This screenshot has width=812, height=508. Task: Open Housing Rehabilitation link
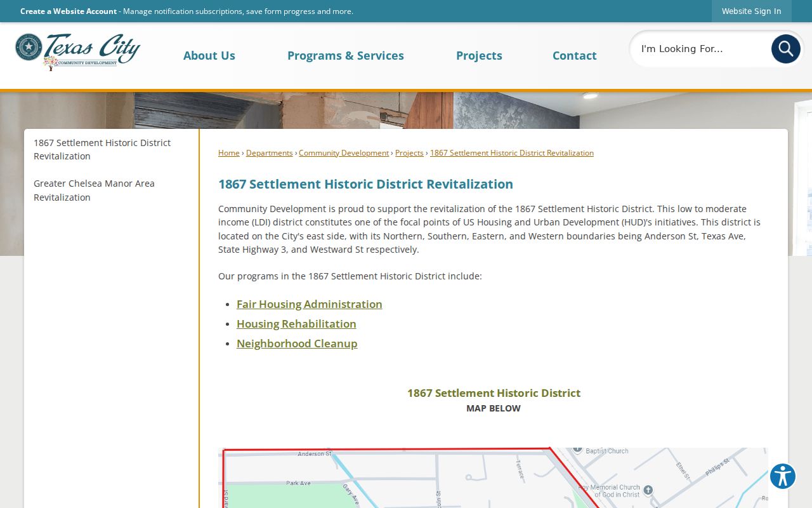point(296,324)
